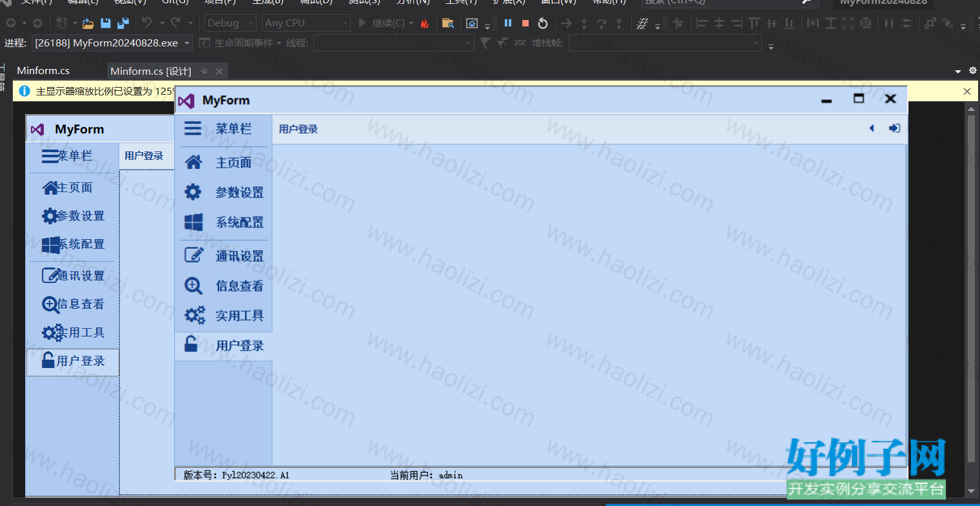Screen dimensions: 980x506
Task: Open 主页面 in running MyForm menu
Action: click(x=224, y=162)
